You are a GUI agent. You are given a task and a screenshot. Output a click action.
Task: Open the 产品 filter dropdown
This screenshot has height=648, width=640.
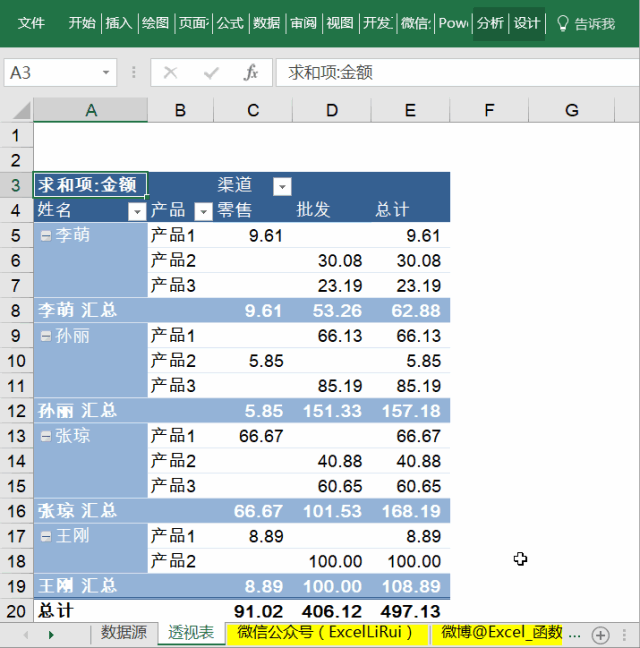[202, 211]
